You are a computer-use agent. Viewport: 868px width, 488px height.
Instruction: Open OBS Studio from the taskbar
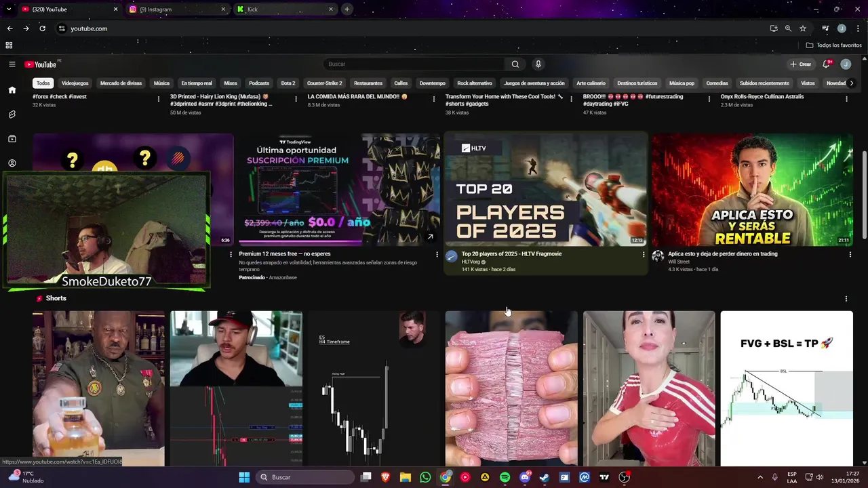point(625,477)
